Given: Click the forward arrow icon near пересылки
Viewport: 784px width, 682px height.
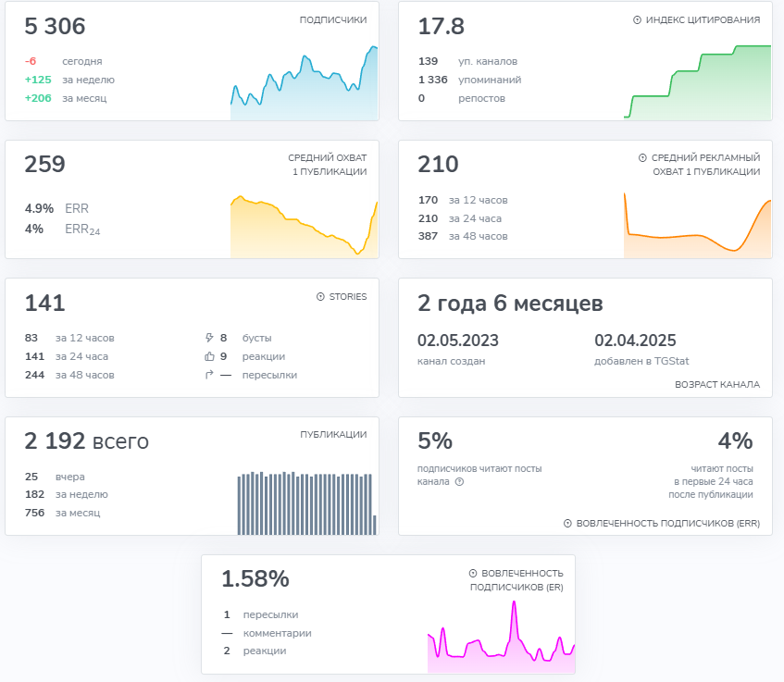Looking at the screenshot, I should [209, 375].
